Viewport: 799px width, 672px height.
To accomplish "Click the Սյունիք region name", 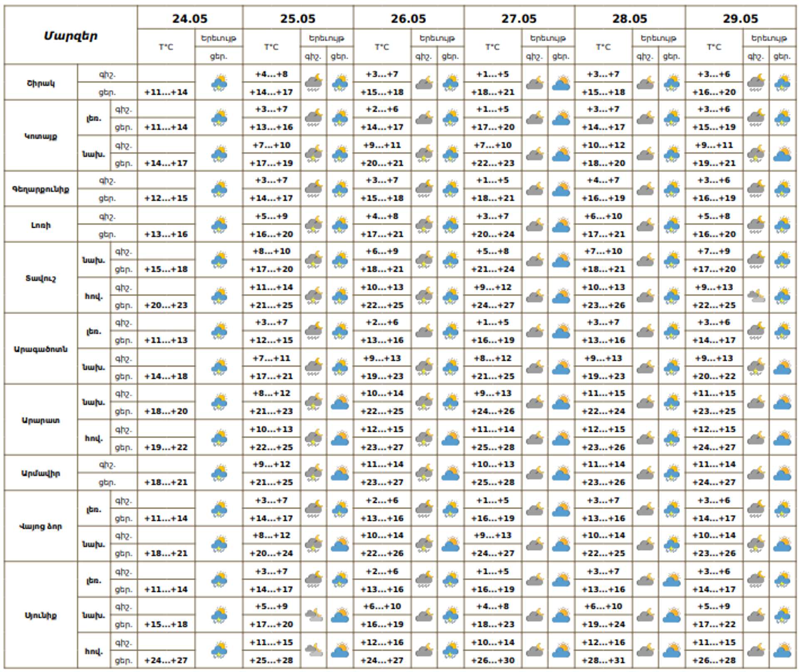I will tap(41, 615).
